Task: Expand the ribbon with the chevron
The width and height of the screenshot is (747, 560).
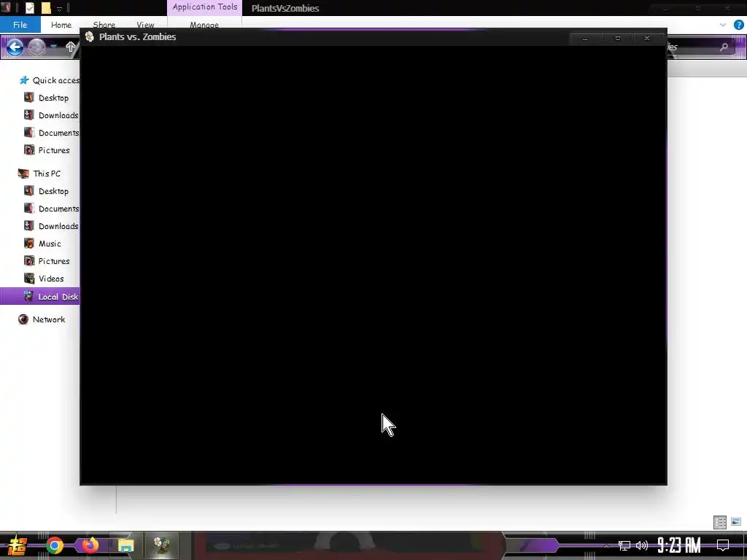Action: (x=723, y=25)
